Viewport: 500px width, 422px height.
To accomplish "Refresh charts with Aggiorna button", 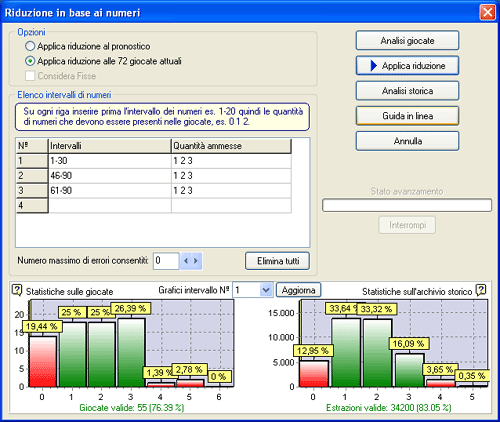I will tap(298, 290).
